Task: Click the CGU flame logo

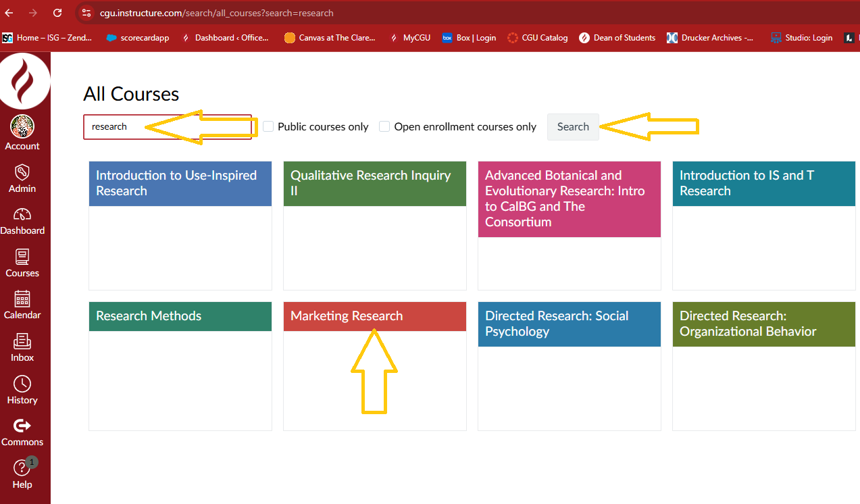Action: 24,80
